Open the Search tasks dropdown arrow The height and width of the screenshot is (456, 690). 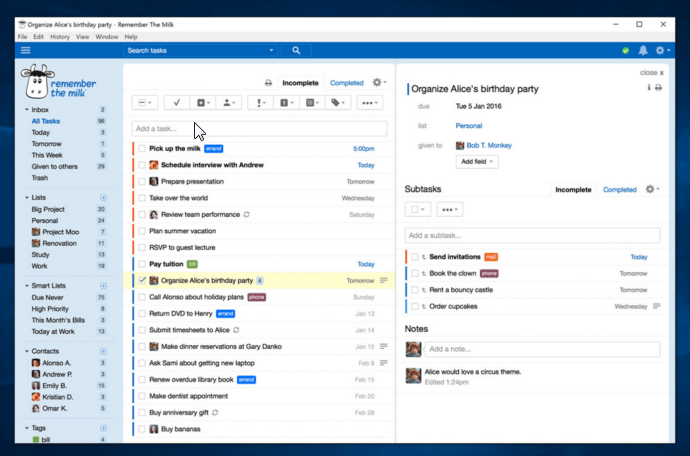click(x=271, y=51)
